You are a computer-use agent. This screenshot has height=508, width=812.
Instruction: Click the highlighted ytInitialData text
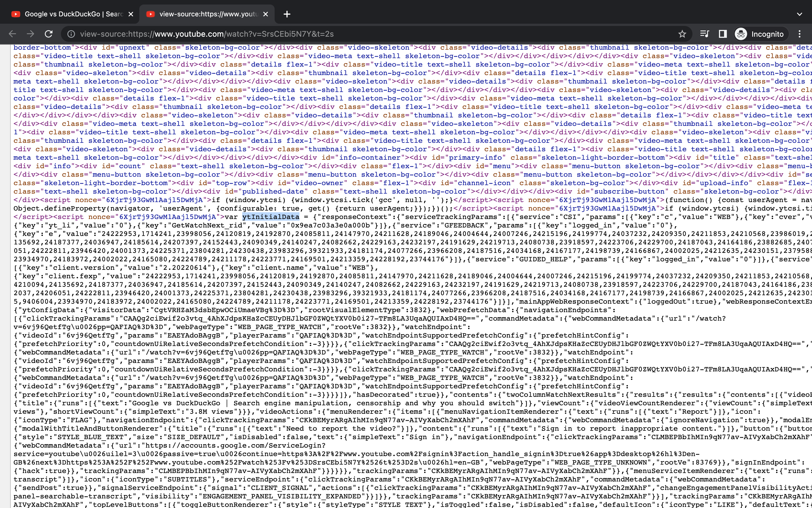270,217
